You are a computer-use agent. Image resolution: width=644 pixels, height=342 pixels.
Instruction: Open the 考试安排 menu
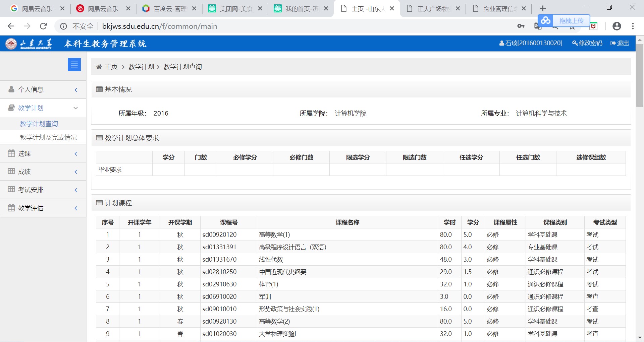click(43, 190)
